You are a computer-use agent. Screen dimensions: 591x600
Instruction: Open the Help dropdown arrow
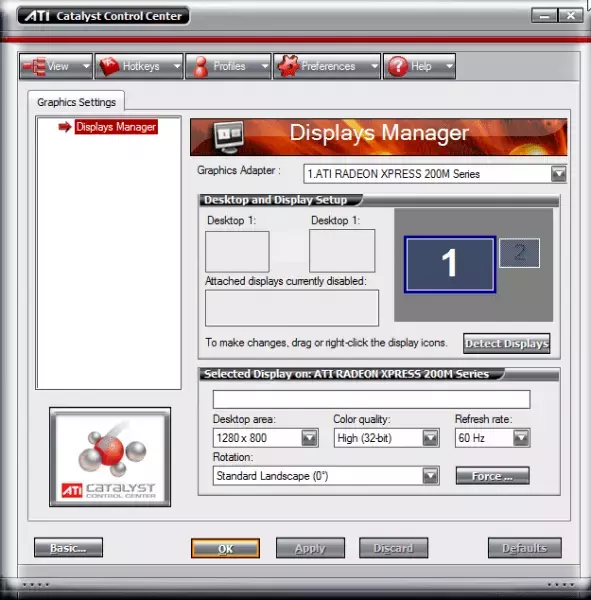pos(449,66)
